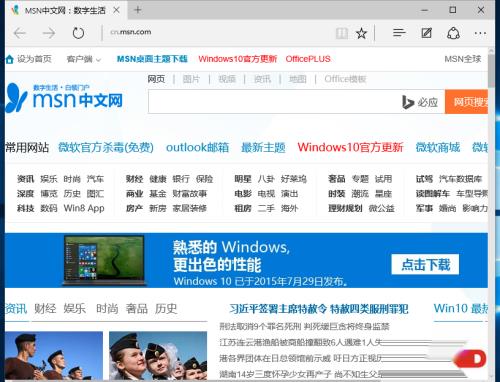Open the 二手 housing link
500x382 pixels.
266,208
